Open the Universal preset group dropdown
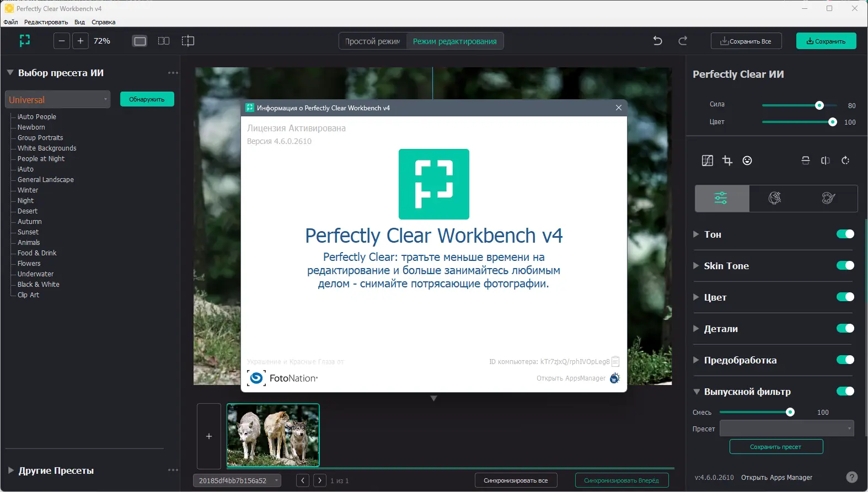868x492 pixels. [x=58, y=99]
